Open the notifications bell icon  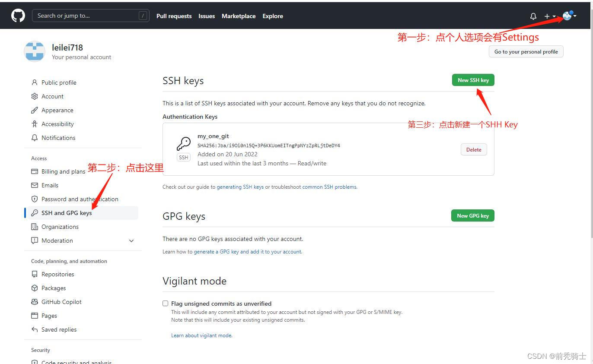[x=533, y=16]
